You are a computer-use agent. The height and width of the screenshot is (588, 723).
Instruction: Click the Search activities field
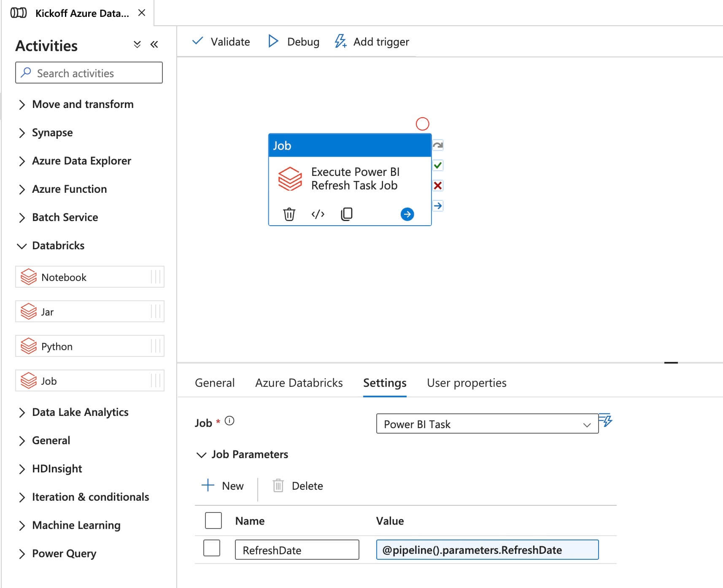(89, 73)
